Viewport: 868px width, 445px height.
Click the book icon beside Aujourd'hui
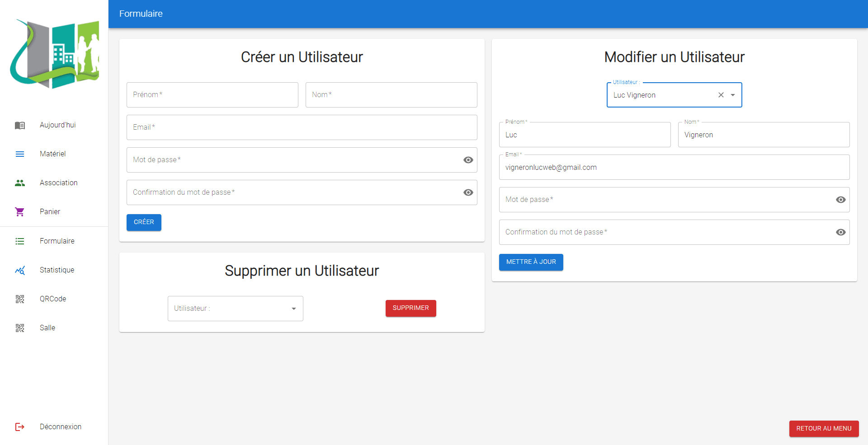pyautogui.click(x=20, y=125)
